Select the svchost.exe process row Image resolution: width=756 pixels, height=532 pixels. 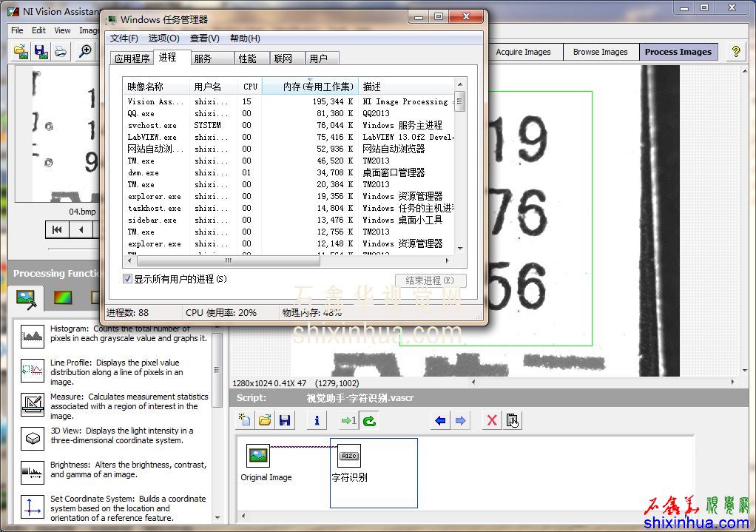(x=288, y=125)
